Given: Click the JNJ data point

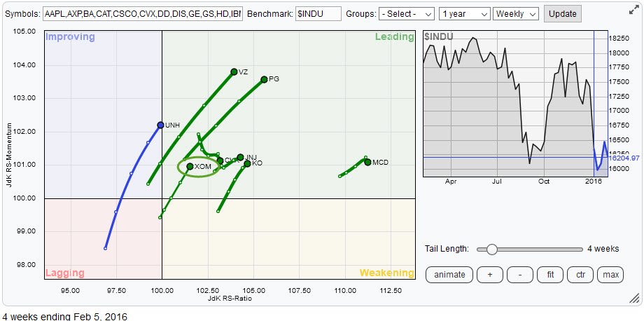Looking at the screenshot, I should pos(240,157).
